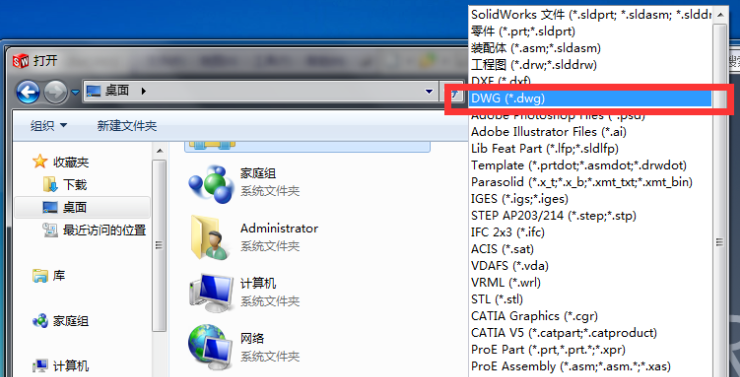Click file type list scroll up arrow
The width and height of the screenshot is (740, 377).
(720, 14)
